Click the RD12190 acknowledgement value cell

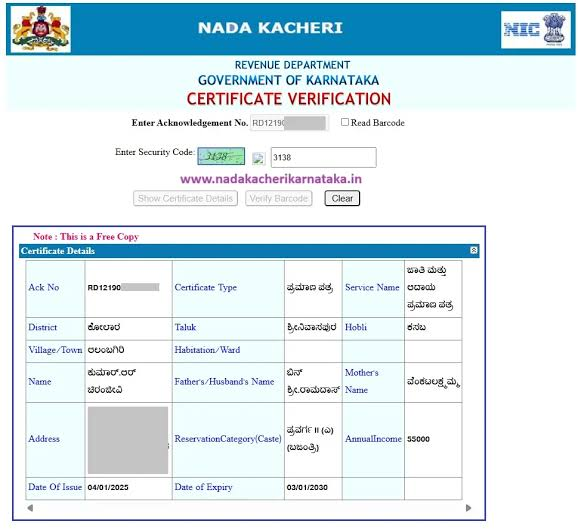(128, 289)
